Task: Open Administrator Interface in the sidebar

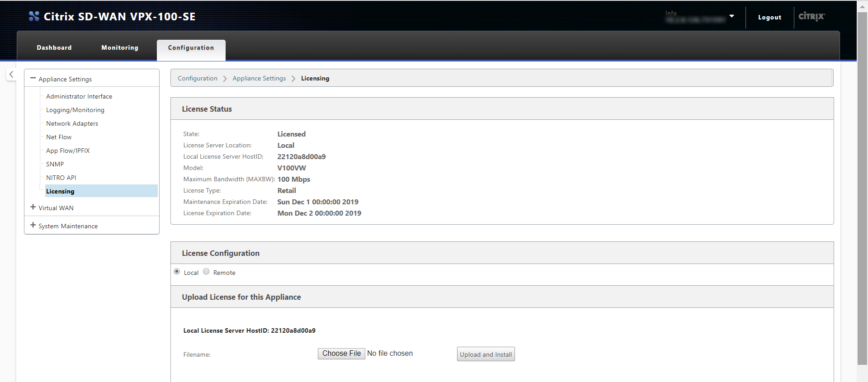Action: tap(79, 96)
